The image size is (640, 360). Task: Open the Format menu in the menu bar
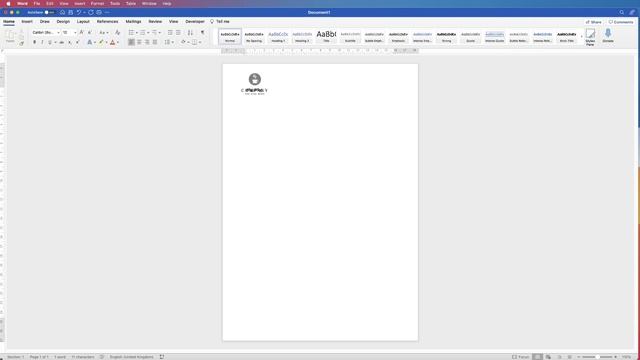click(x=97, y=3)
